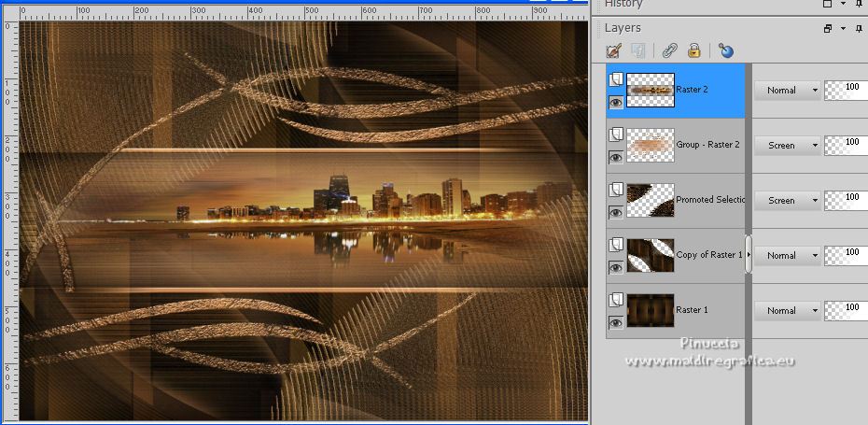This screenshot has height=425, width=868.
Task: Click the Promoted Selection layer name
Action: pyautogui.click(x=709, y=200)
